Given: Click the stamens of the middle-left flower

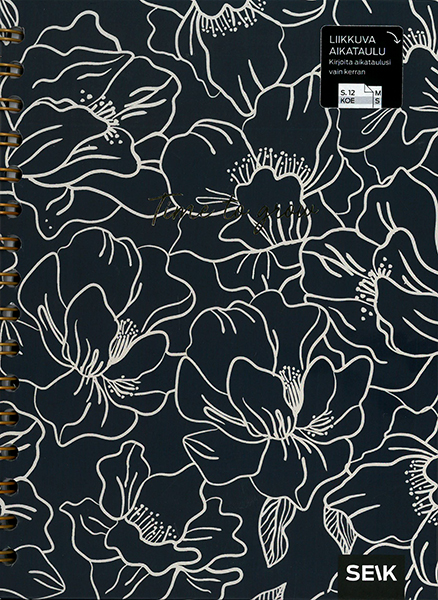Looking at the screenshot, I should (124, 339).
